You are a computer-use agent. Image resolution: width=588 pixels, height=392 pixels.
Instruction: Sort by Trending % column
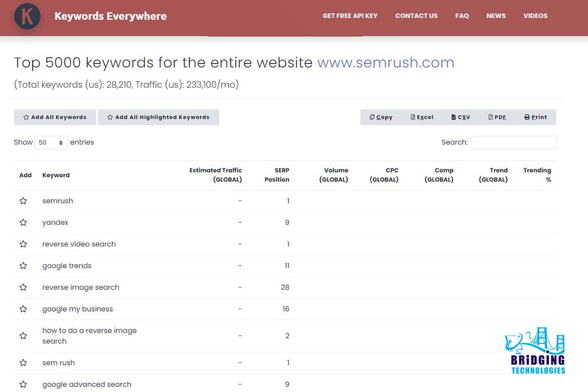pos(537,175)
